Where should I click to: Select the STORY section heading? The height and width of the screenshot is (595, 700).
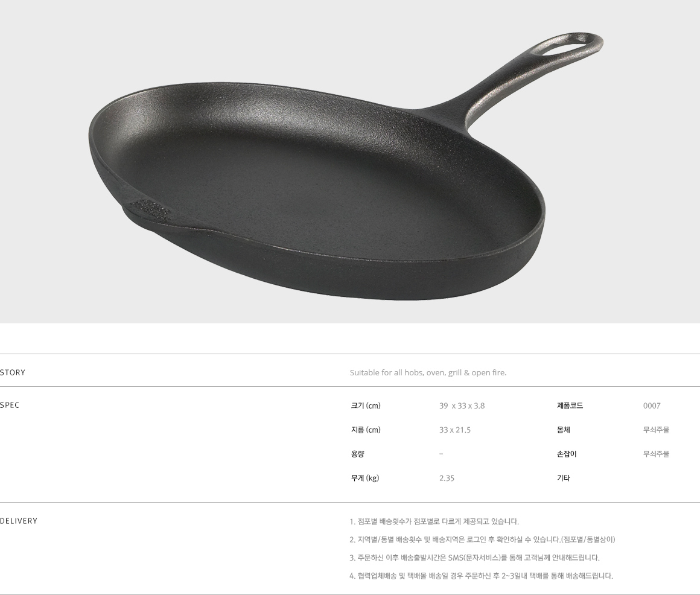click(13, 372)
